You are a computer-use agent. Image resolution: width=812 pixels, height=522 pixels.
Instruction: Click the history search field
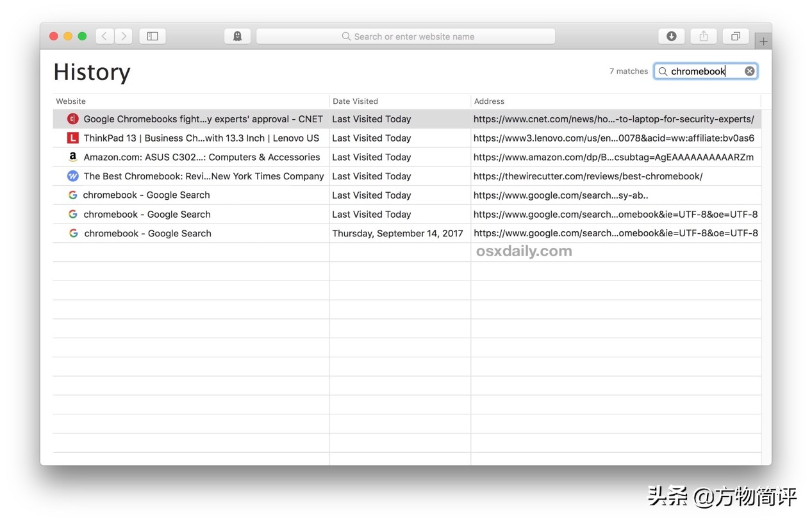pos(702,71)
